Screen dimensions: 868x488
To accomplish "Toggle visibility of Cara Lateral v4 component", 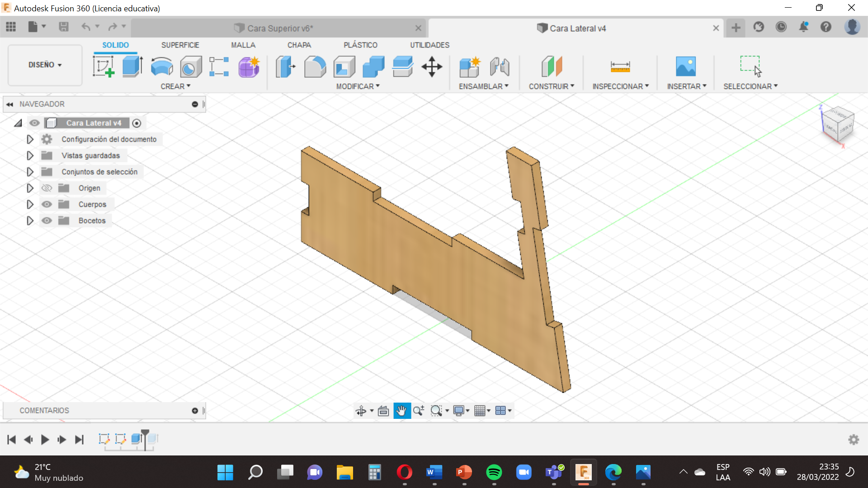I will tap(34, 123).
